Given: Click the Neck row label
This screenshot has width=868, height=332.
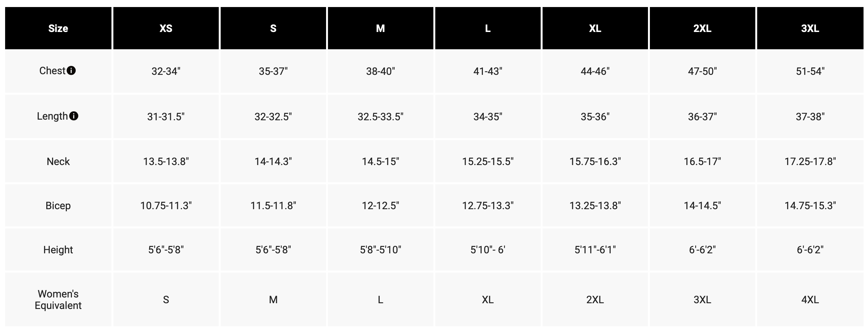Looking at the screenshot, I should coord(58,161).
